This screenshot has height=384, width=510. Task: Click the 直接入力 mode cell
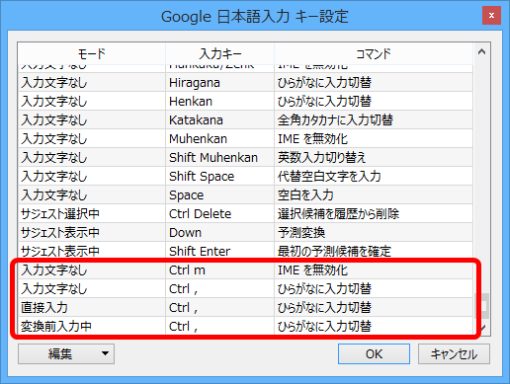pos(92,307)
